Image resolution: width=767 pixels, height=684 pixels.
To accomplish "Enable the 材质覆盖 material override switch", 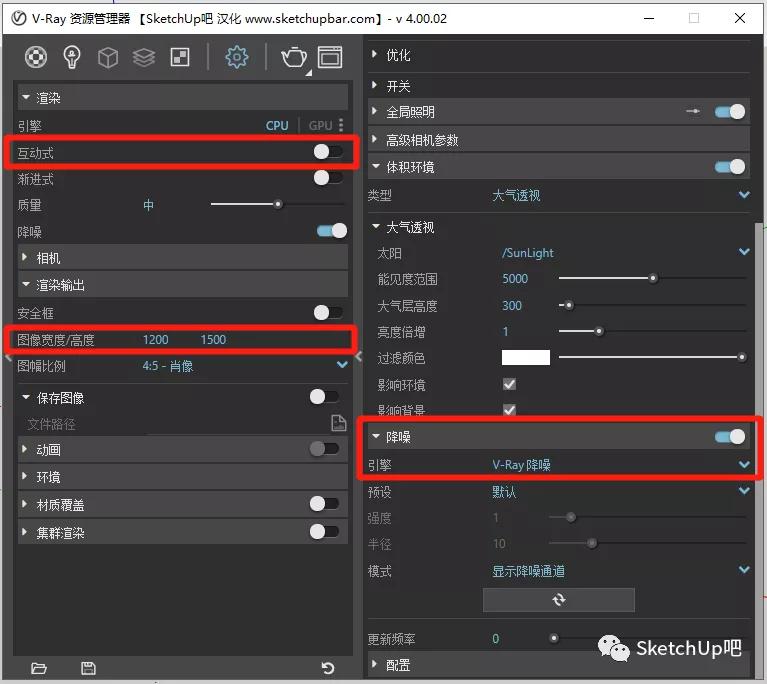I will [324, 503].
